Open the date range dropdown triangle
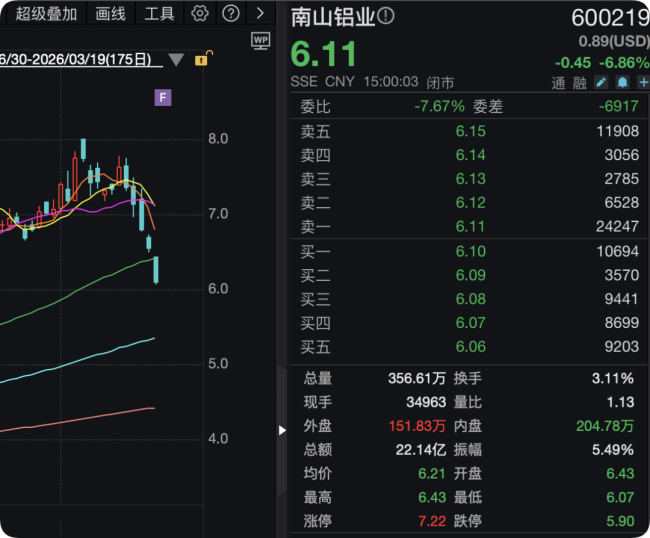This screenshot has width=650, height=538. coord(176,60)
